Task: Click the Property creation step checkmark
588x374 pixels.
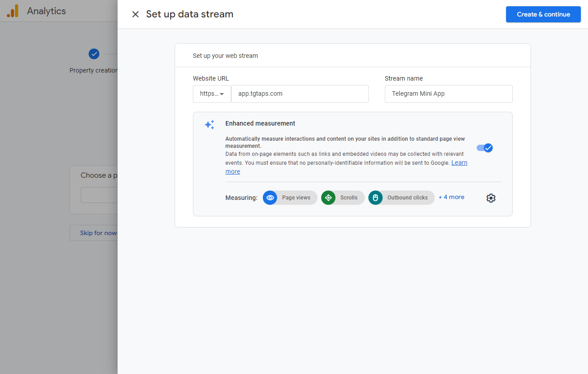Action: [x=94, y=54]
